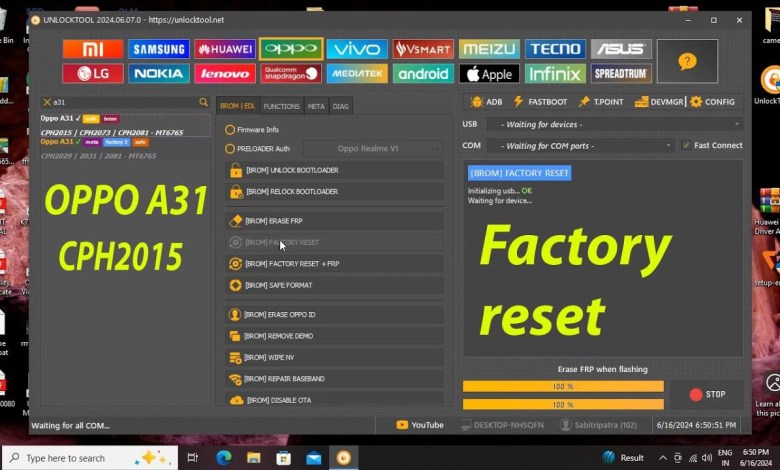Screen dimensions: 780x470
Task: Open the FASTBOOT tool
Action: pyautogui.click(x=540, y=101)
